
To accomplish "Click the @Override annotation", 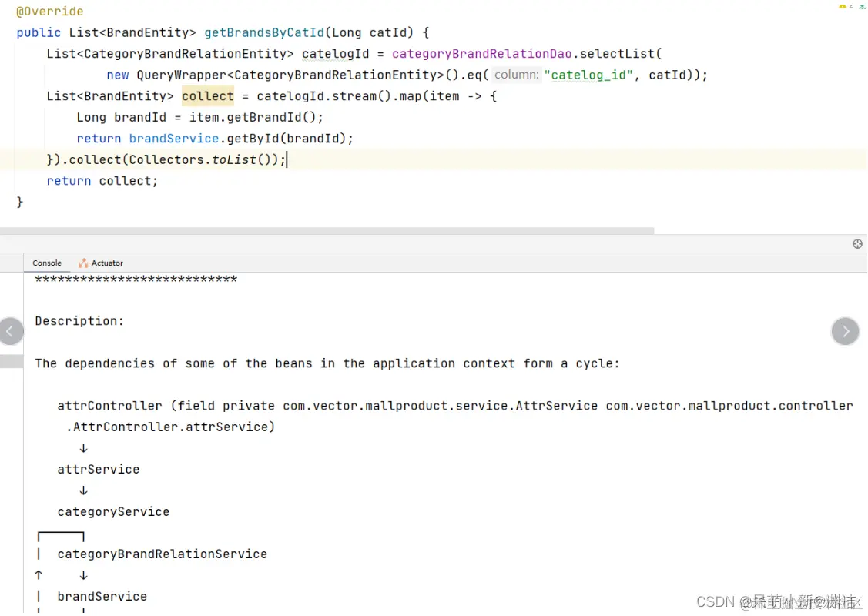I will coord(50,12).
